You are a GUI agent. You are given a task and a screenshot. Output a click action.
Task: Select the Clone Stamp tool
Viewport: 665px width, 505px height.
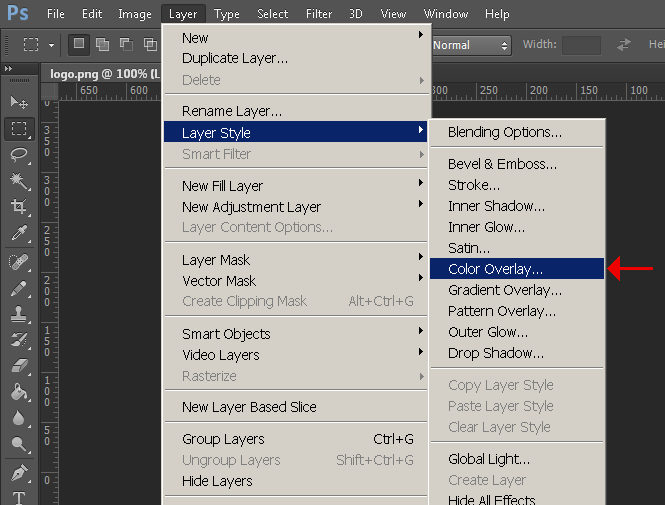tap(19, 314)
